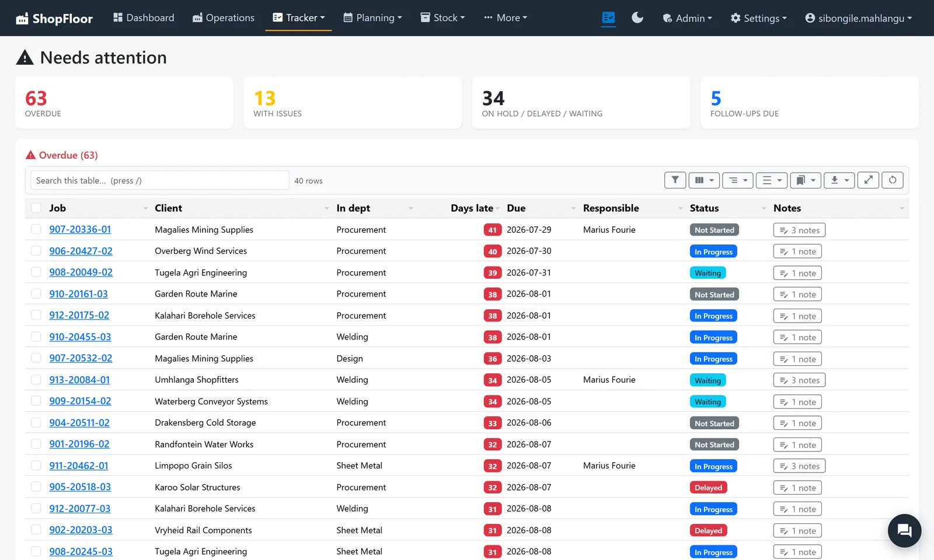
Task: Toggle dark mode moon icon
Action: pyautogui.click(x=637, y=18)
